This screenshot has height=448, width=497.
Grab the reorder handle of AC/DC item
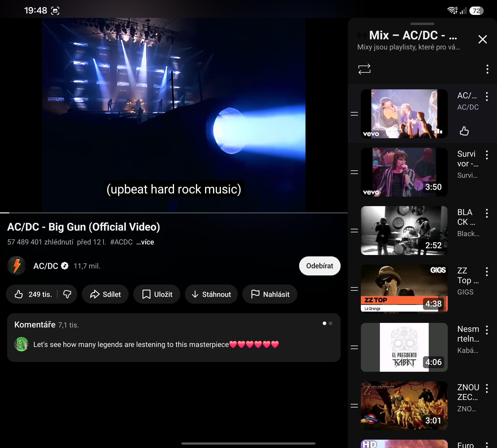354,114
